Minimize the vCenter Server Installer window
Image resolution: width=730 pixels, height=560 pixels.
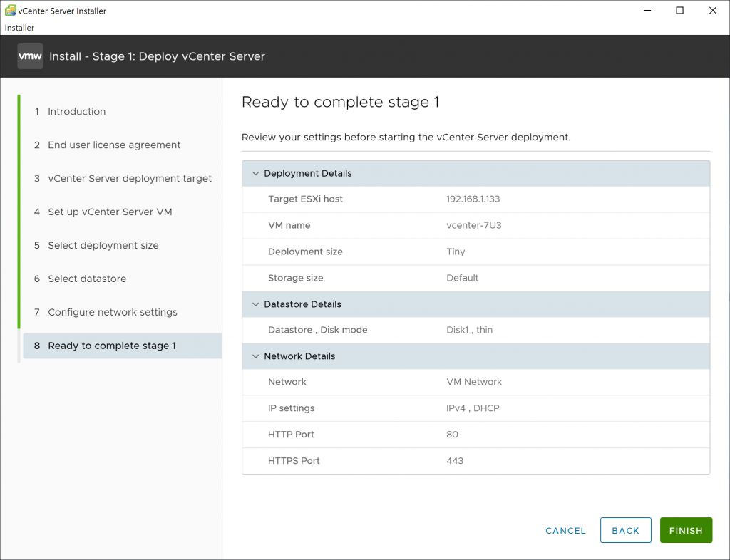coord(647,10)
